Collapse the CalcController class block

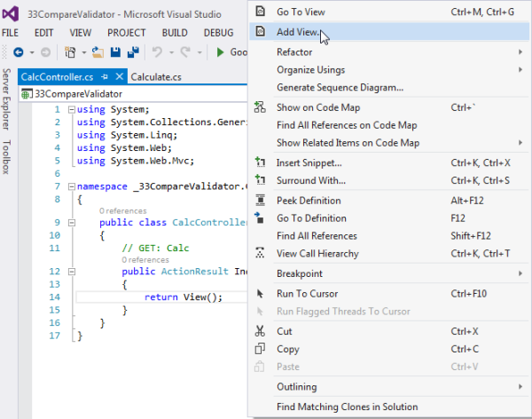point(70,223)
